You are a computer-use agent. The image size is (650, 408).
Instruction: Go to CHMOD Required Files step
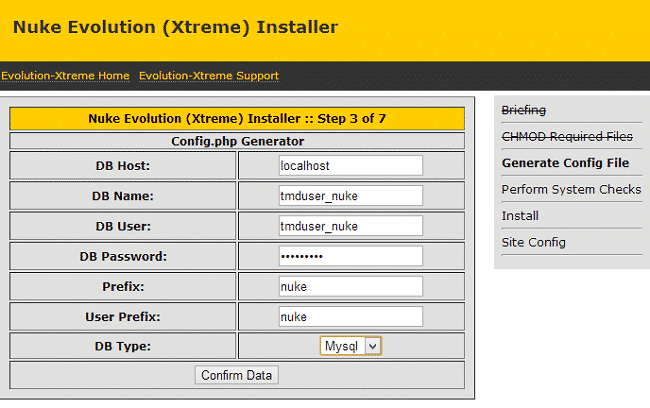coord(567,136)
